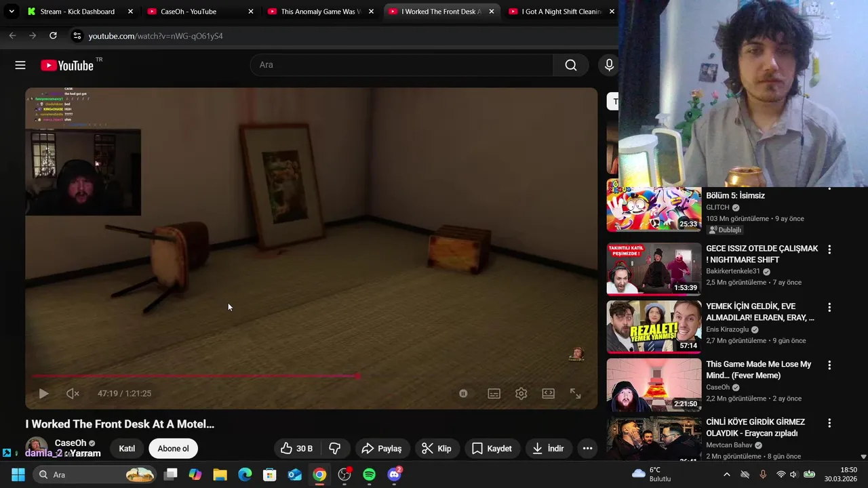Viewport: 868px width, 488px height.
Task: Click the Katıl join button
Action: pos(127,448)
